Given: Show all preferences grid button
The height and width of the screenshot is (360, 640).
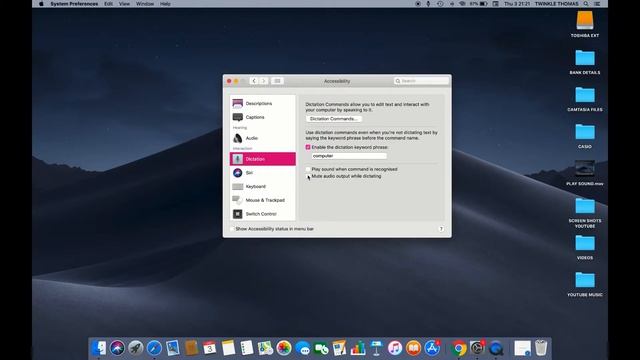Looking at the screenshot, I should coord(277,81).
